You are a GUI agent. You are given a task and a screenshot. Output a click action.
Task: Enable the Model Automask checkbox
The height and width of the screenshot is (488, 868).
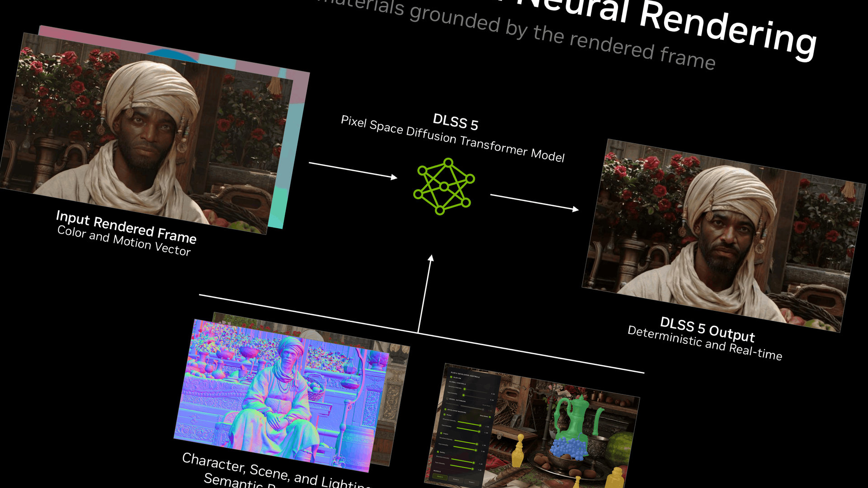coord(447,399)
